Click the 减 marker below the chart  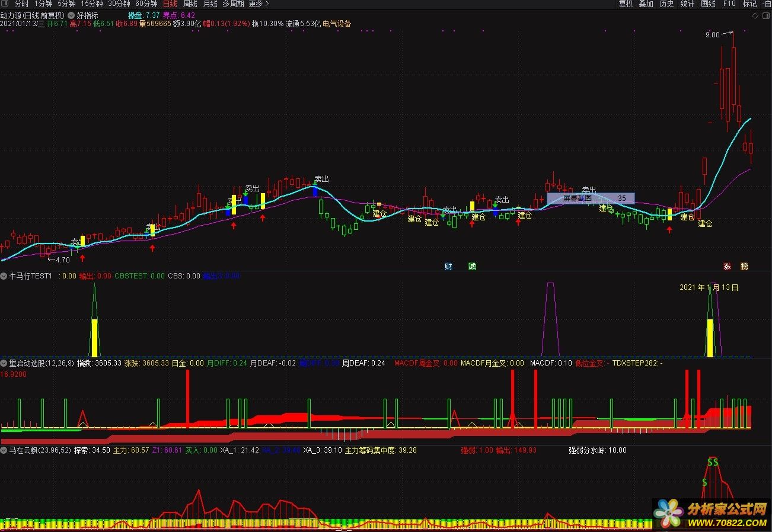(x=472, y=267)
